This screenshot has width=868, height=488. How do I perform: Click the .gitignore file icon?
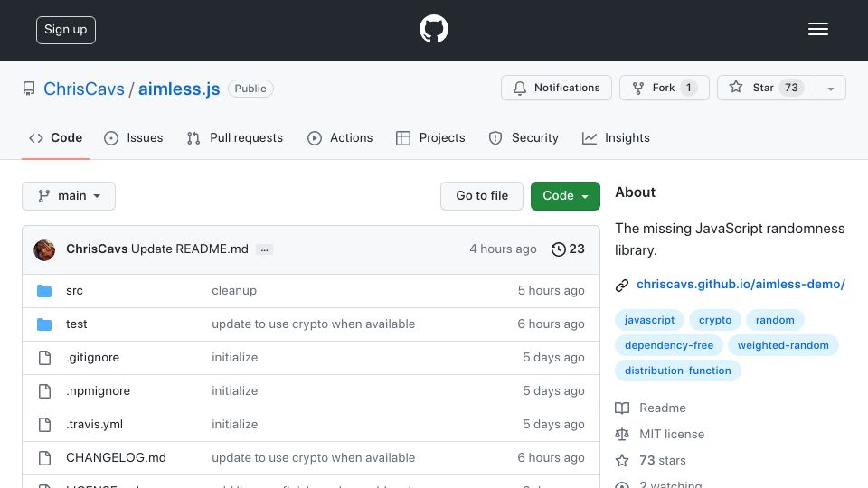tap(45, 358)
